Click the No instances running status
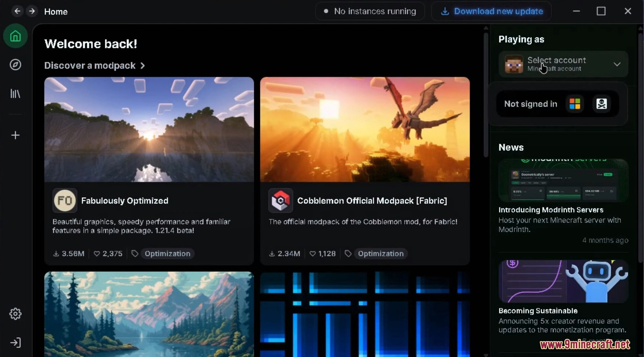This screenshot has height=357, width=644. [370, 11]
